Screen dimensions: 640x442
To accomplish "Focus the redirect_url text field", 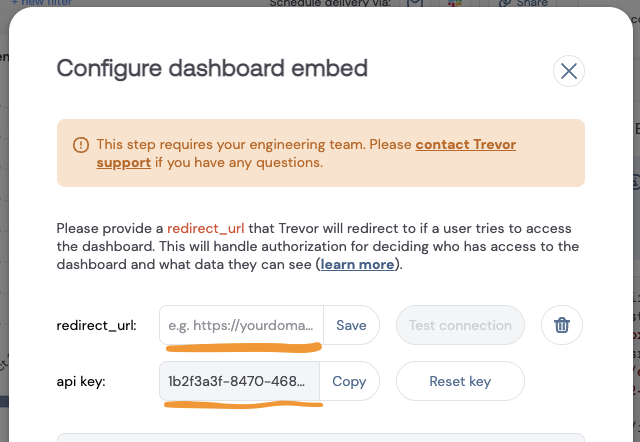I will click(241, 325).
